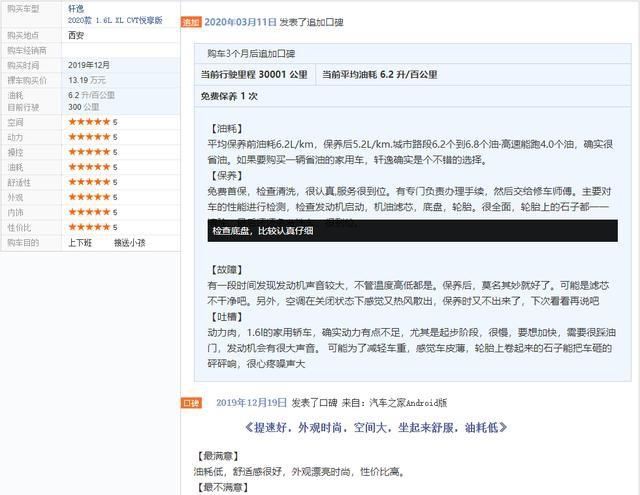
Task: Select the purchase time 2019年12月
Action: 89,65
